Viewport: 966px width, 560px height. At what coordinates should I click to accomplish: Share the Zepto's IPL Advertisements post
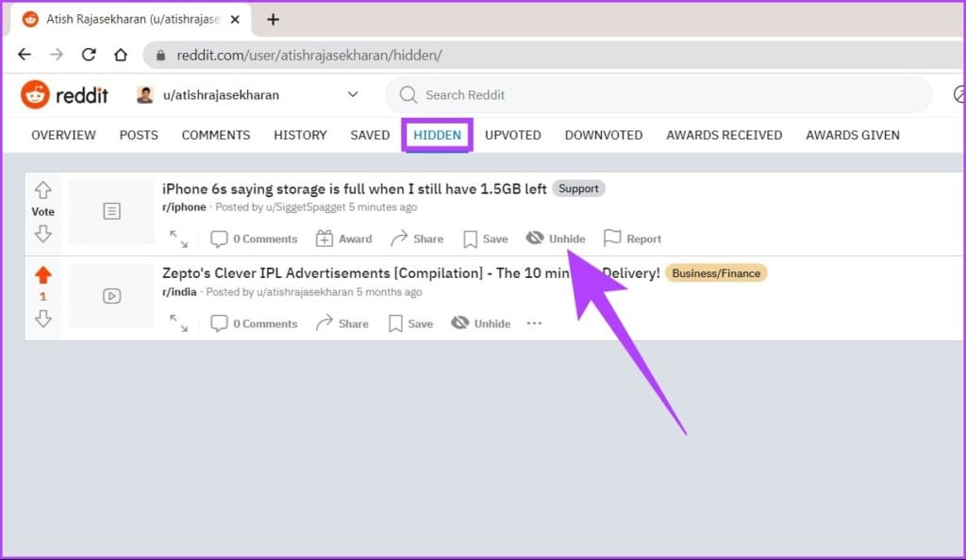point(341,323)
